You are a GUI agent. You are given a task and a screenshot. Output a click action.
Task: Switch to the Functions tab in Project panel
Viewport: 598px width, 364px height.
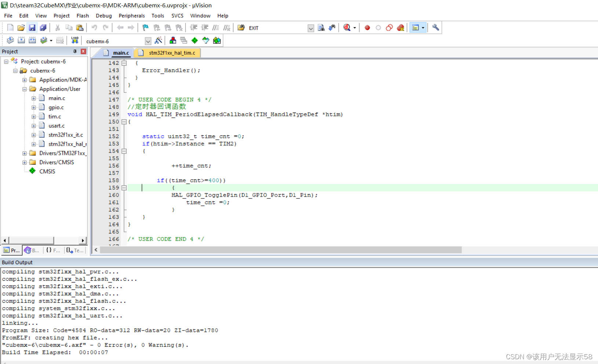(x=53, y=250)
